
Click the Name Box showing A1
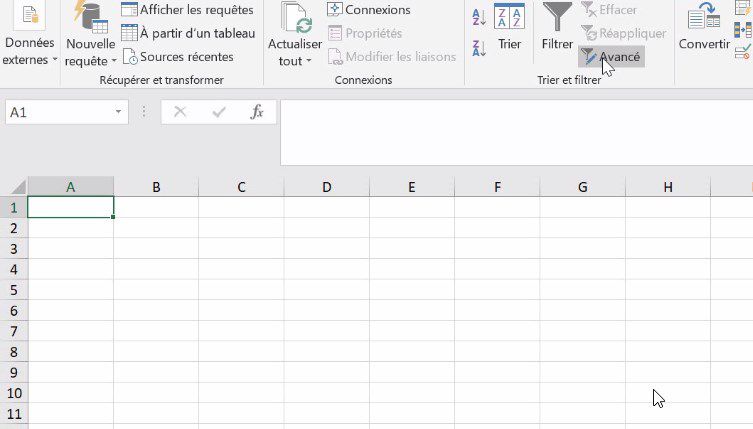tap(58, 112)
